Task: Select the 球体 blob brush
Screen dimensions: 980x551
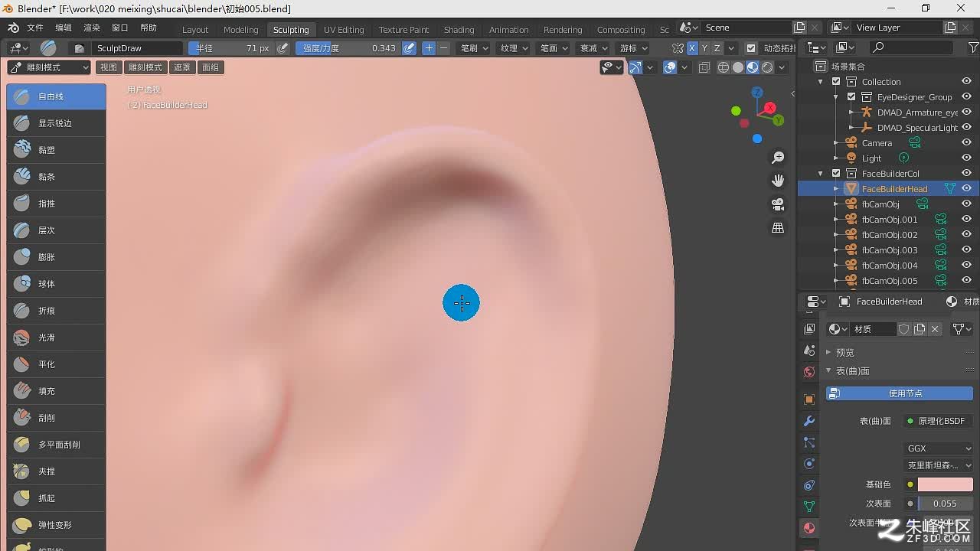Action: (56, 284)
